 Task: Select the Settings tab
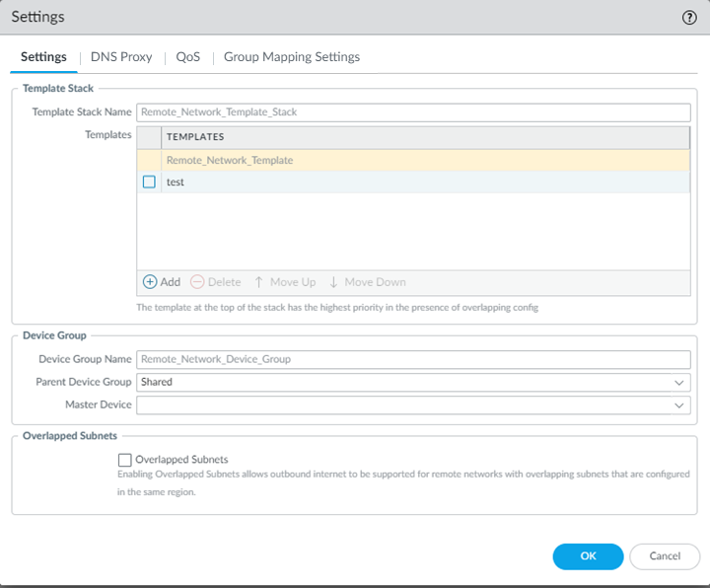(43, 57)
